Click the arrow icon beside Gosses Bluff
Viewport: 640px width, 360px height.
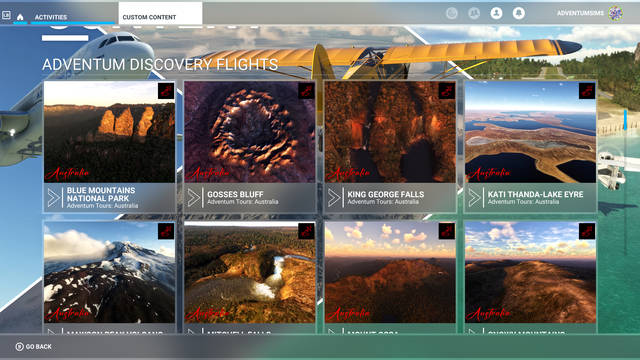click(x=194, y=198)
